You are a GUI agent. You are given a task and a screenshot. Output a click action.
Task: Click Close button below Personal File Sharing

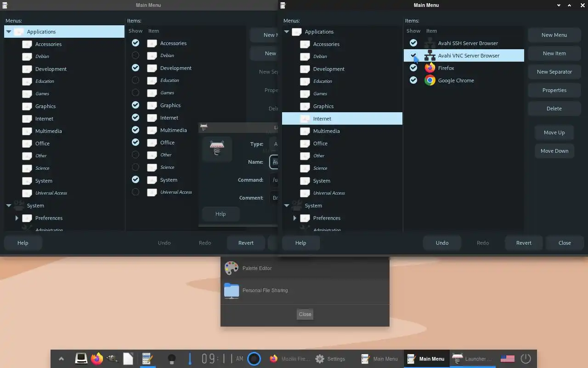click(x=305, y=314)
